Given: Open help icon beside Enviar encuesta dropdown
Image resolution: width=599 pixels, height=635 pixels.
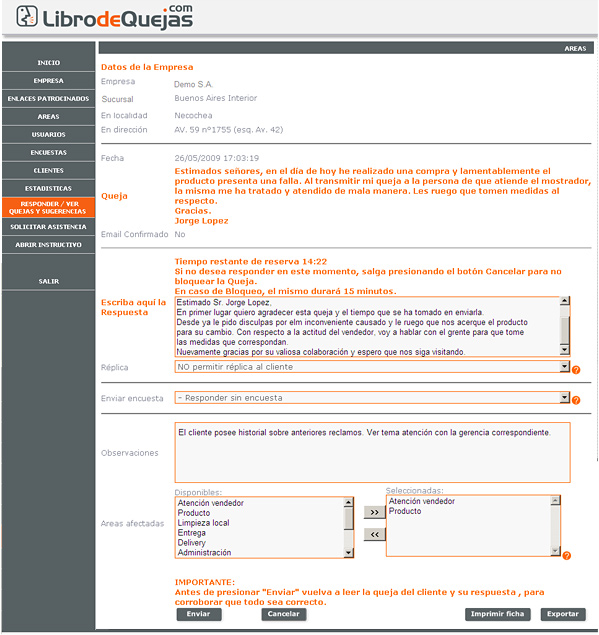Looking at the screenshot, I should (x=576, y=400).
